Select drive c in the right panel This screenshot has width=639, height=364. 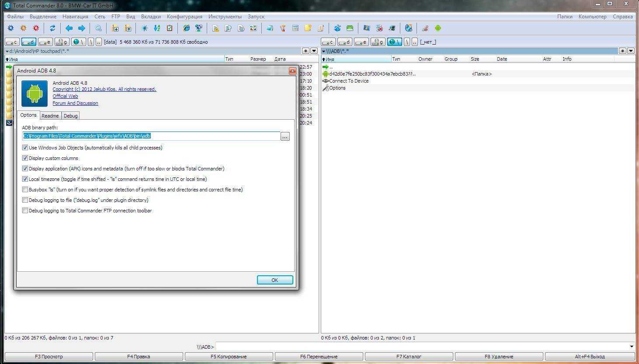click(x=328, y=42)
